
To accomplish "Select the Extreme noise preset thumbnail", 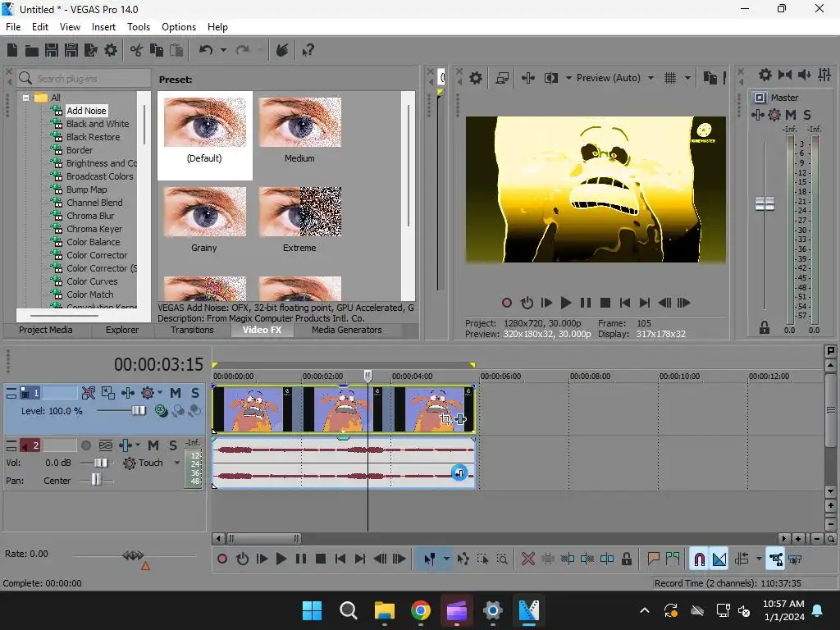I will click(x=300, y=212).
